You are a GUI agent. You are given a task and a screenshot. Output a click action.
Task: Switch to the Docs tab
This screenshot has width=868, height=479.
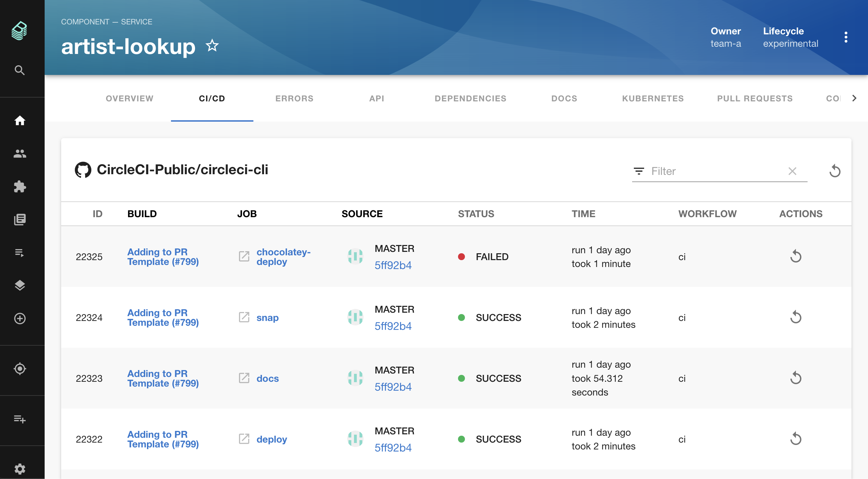click(x=564, y=99)
